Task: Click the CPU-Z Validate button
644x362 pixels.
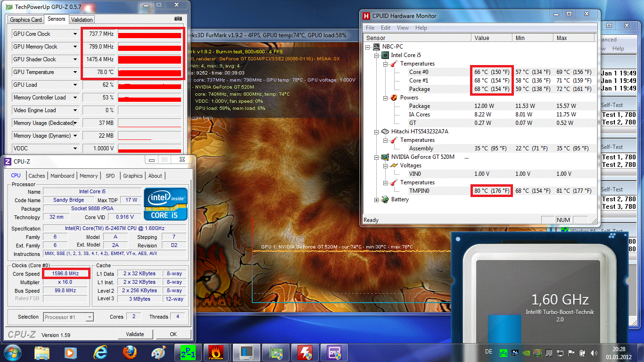Action: pyautogui.click(x=135, y=334)
